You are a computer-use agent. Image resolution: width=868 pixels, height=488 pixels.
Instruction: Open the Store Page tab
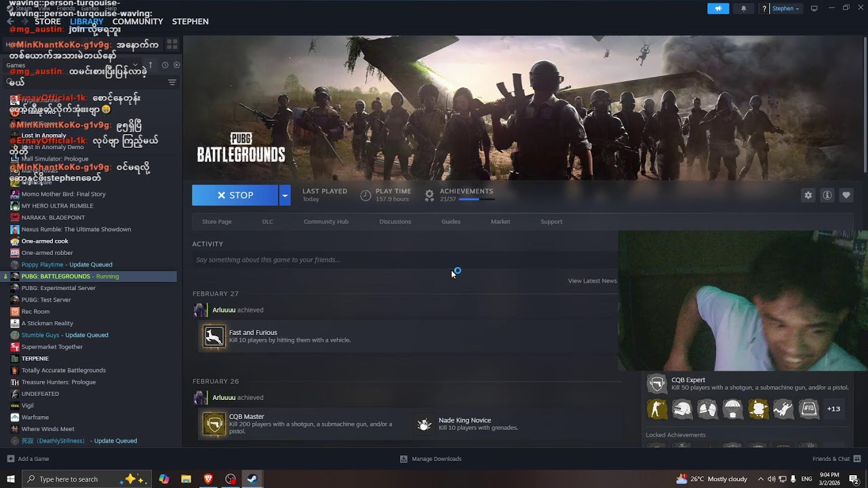coord(216,222)
